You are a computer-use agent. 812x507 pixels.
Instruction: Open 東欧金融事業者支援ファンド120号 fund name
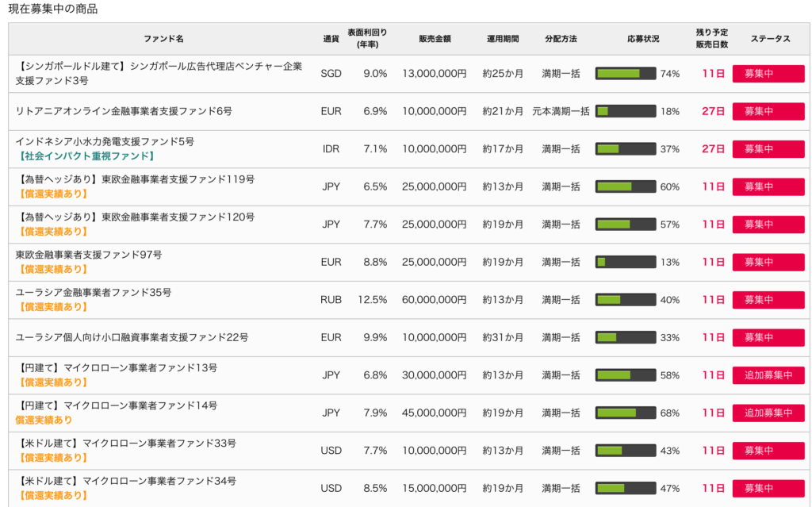[x=135, y=217]
